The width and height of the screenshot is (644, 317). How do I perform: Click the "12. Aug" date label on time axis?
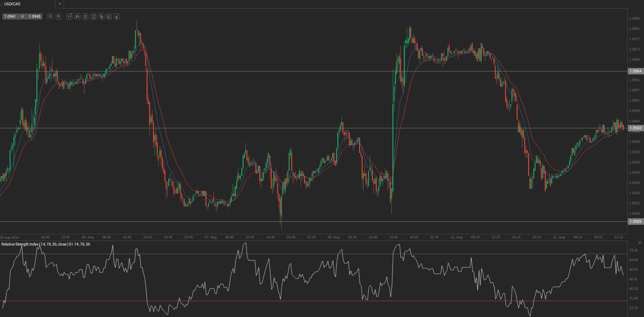point(559,237)
